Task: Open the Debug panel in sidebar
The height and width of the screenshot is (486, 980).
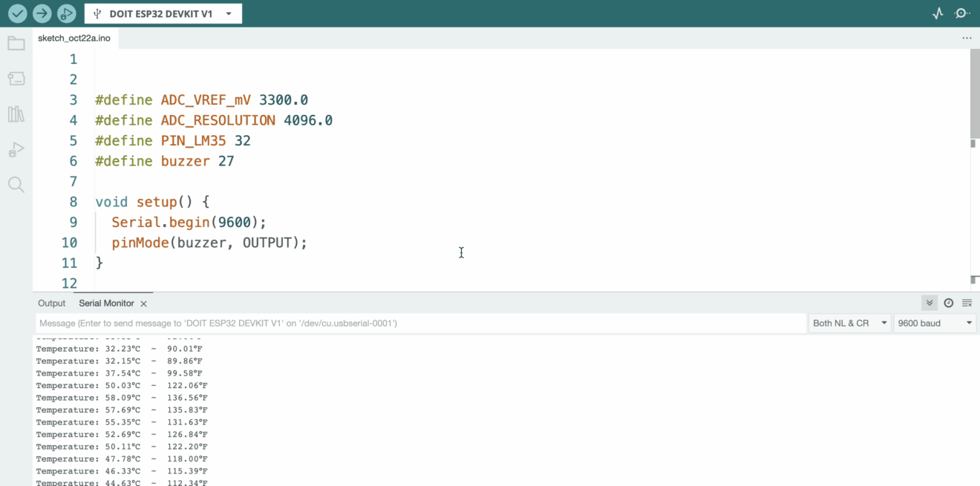Action: click(16, 149)
